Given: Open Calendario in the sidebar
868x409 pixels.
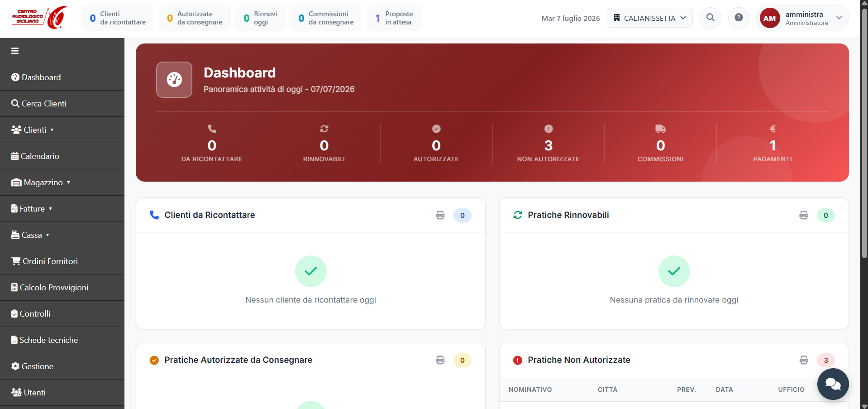Looking at the screenshot, I should click(x=62, y=156).
